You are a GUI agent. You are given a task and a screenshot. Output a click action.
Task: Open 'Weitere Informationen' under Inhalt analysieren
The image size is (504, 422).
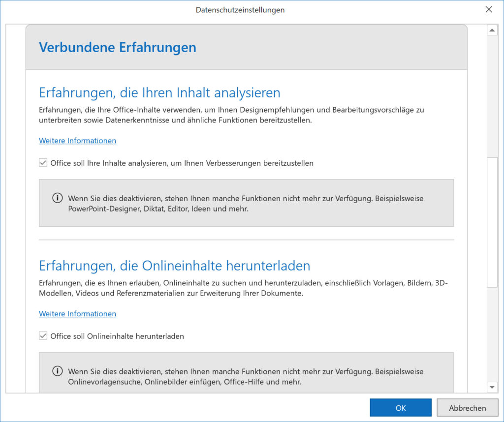77,141
